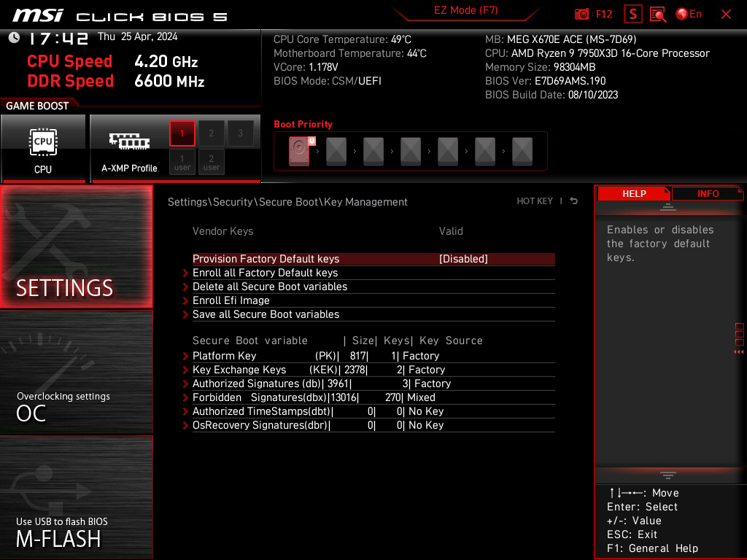Viewport: 747px width, 560px height.
Task: Switch to the HELP tab
Action: [634, 194]
